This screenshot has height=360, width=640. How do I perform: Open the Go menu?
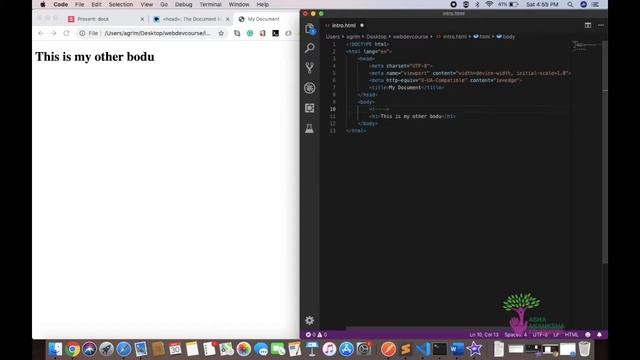tap(164, 4)
